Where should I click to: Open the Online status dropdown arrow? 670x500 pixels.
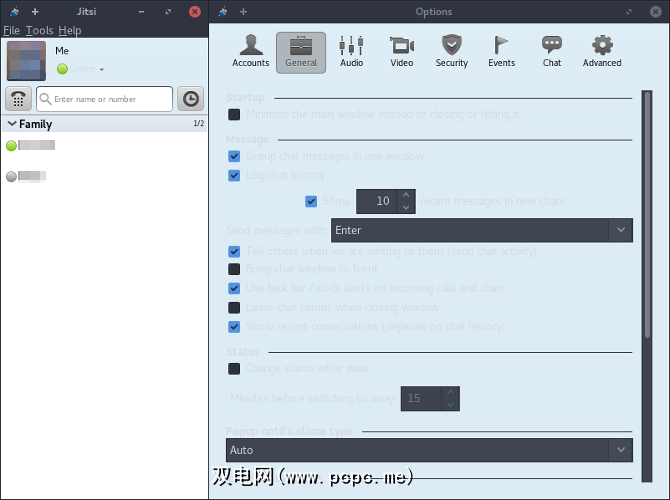[x=102, y=69]
